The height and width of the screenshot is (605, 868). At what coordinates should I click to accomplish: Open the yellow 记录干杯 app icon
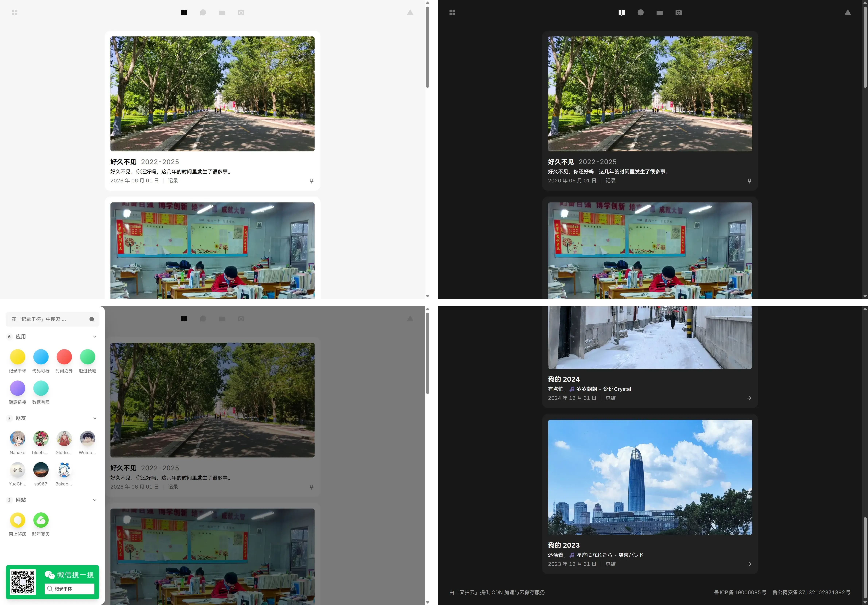17,357
